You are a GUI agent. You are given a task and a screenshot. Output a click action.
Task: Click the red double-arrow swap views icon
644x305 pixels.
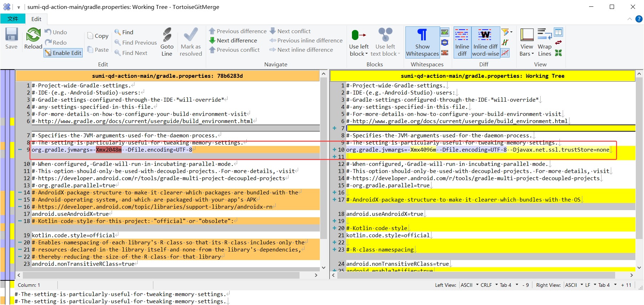(x=558, y=42)
